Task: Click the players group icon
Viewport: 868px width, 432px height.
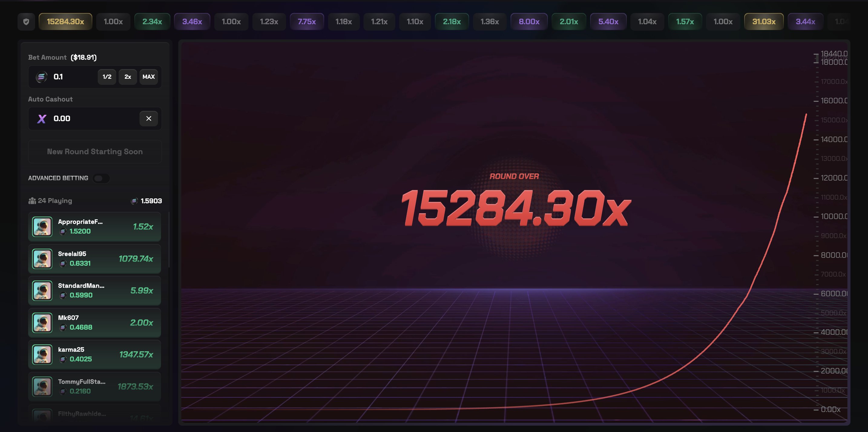Action: tap(32, 201)
